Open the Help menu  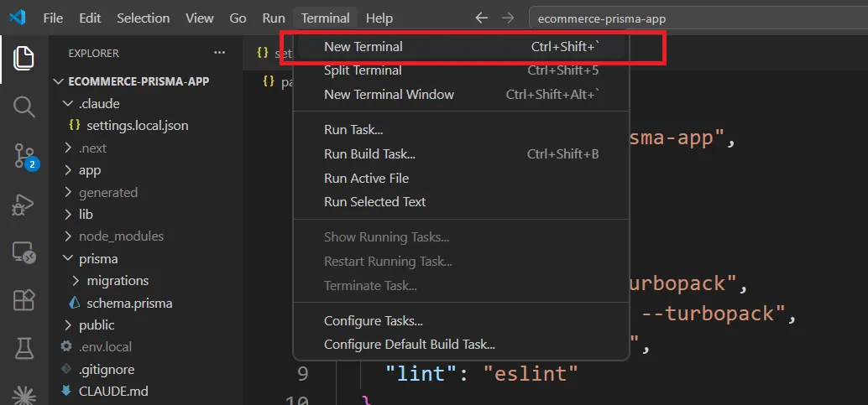pos(379,18)
